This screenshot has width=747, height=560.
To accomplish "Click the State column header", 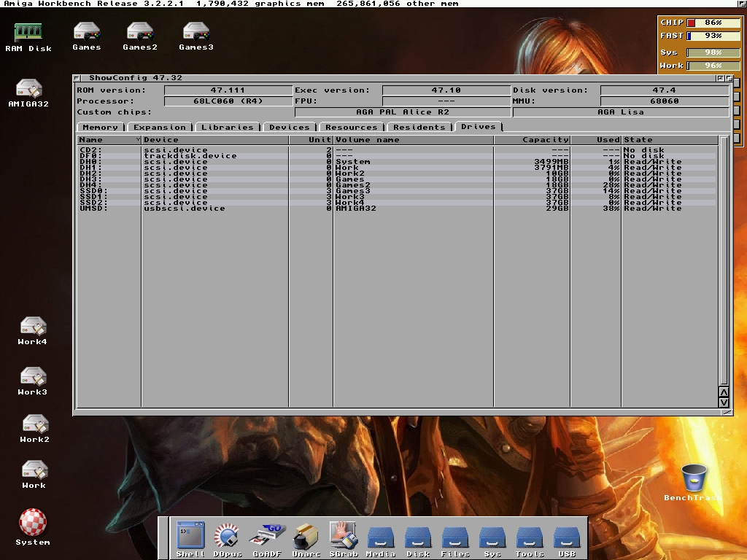I will (670, 139).
